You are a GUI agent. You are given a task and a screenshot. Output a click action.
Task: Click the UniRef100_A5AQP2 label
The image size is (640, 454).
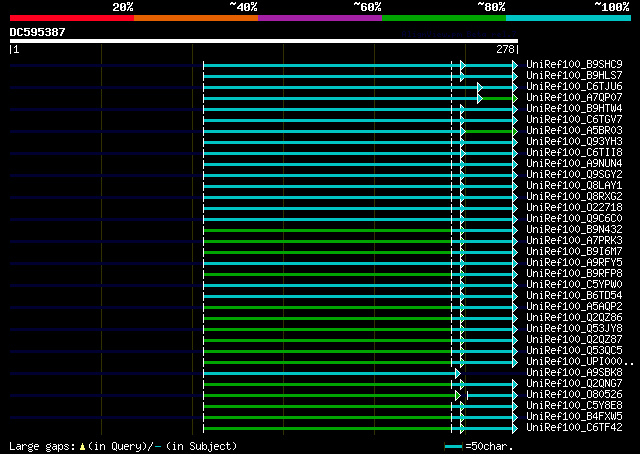tap(574, 307)
